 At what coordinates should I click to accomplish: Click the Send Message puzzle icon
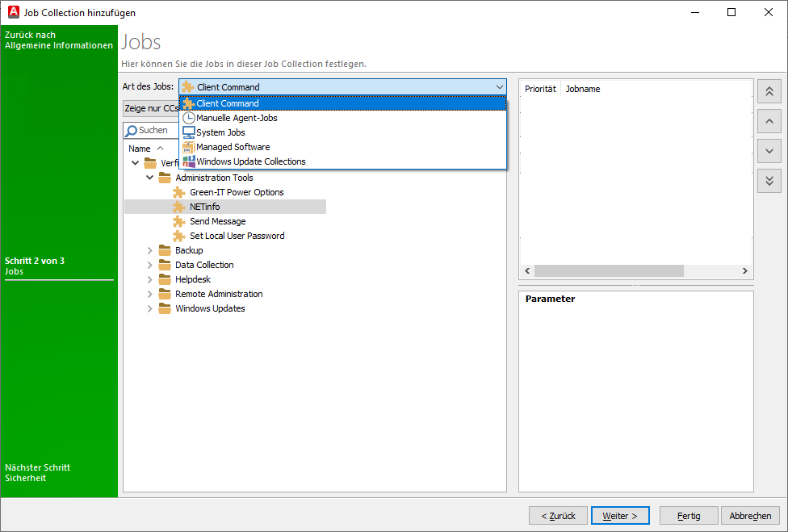[179, 221]
